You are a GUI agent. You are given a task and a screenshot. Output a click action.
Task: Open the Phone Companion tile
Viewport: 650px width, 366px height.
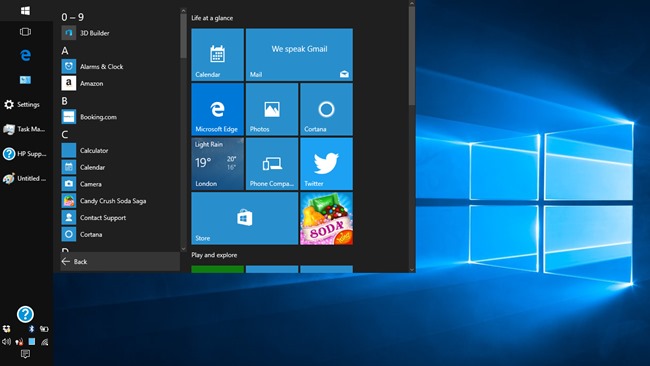(x=272, y=164)
